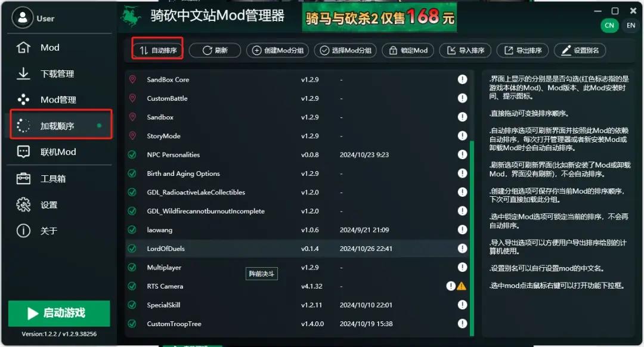Click the green knight app logo
Screen dimensions: 644x347
tap(131, 17)
